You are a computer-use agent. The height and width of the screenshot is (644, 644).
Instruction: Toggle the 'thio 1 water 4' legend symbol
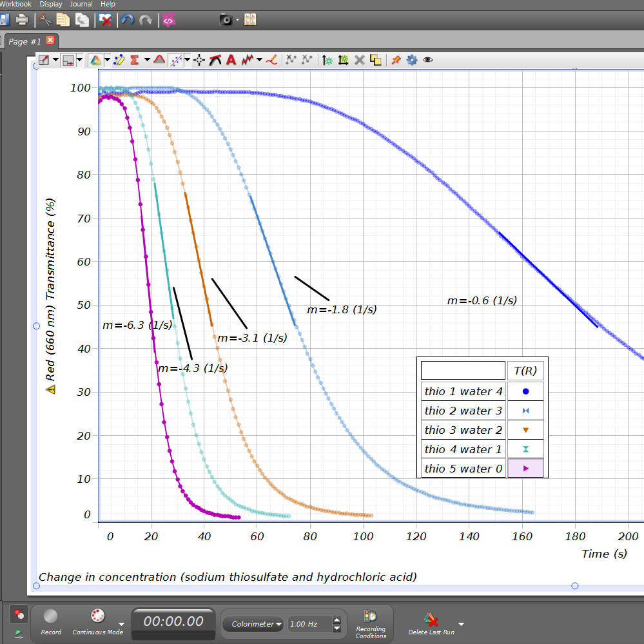click(x=526, y=391)
